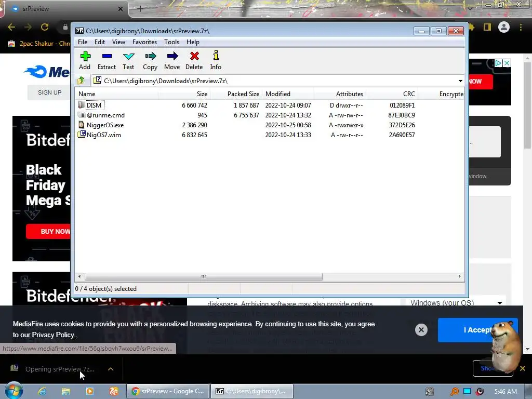Open Windows Explorer from the taskbar
This screenshot has height=399, width=532.
(x=66, y=391)
